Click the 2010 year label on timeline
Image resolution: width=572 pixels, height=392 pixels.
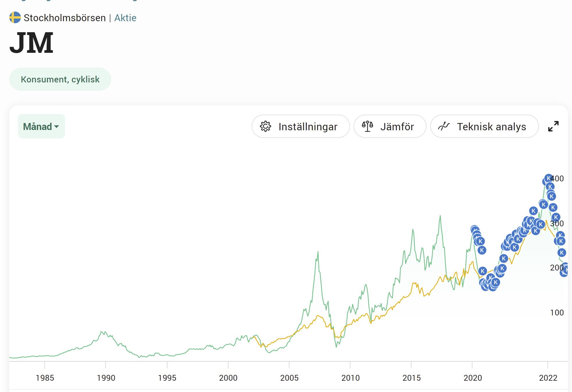point(350,378)
